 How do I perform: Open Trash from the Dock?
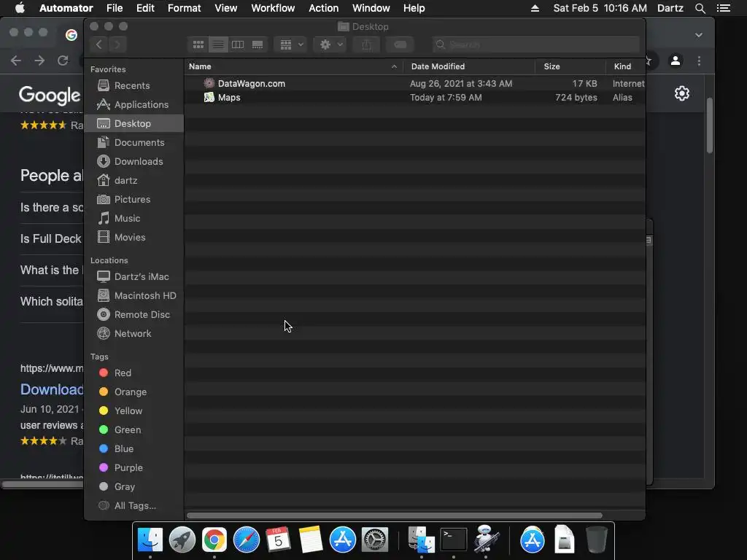597,540
